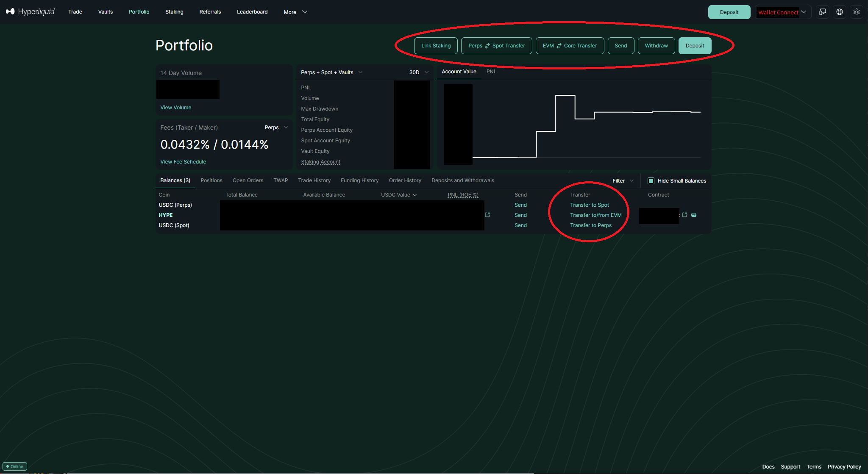This screenshot has width=868, height=474.
Task: Click the PNL (ROE %) column header
Action: point(463,195)
